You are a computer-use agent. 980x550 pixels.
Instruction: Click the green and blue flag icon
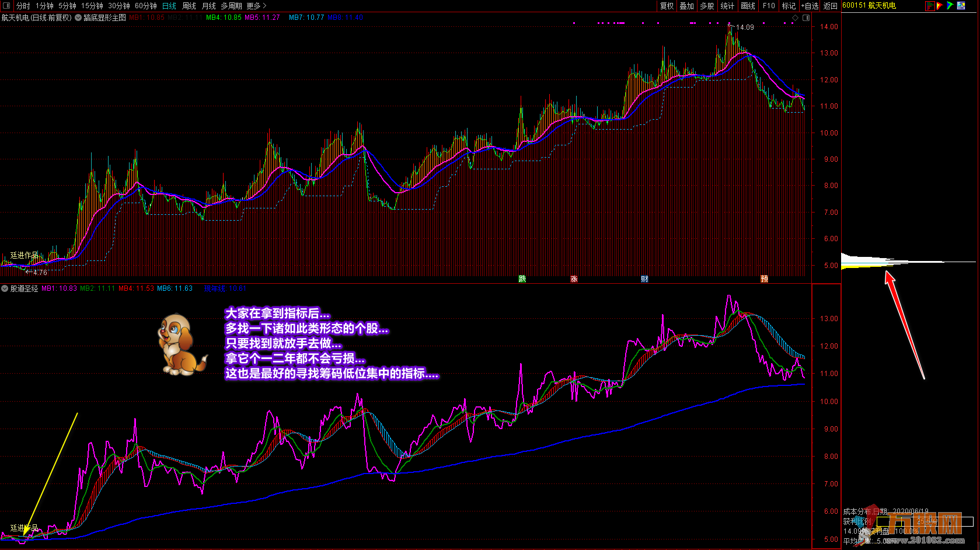950,6
